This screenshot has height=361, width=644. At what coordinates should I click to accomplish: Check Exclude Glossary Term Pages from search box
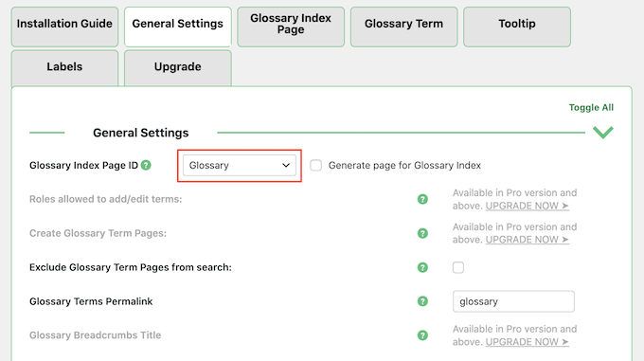458,268
